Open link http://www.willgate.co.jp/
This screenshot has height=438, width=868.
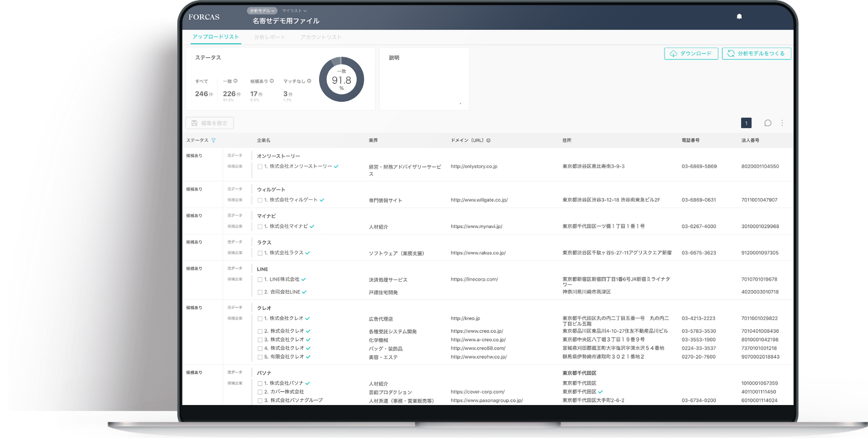pos(479,200)
